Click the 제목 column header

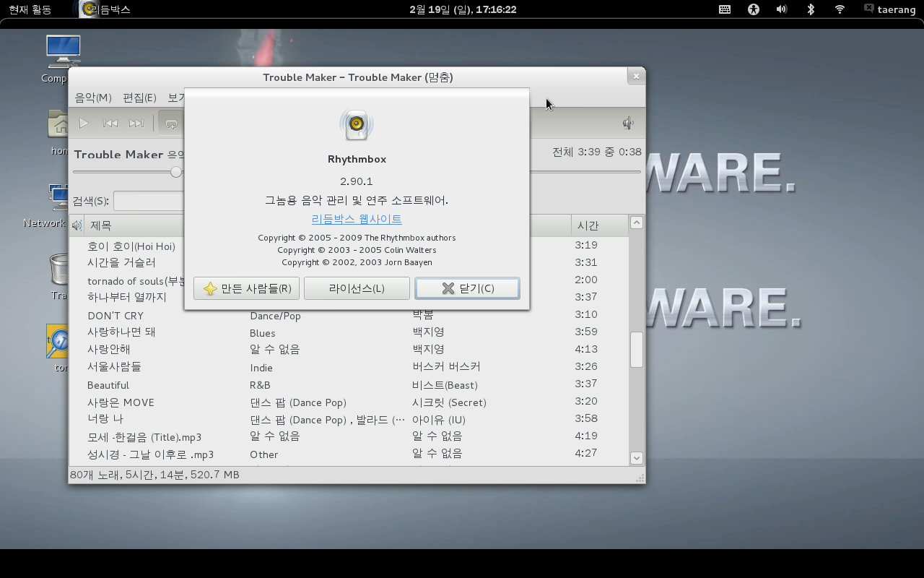(134, 225)
